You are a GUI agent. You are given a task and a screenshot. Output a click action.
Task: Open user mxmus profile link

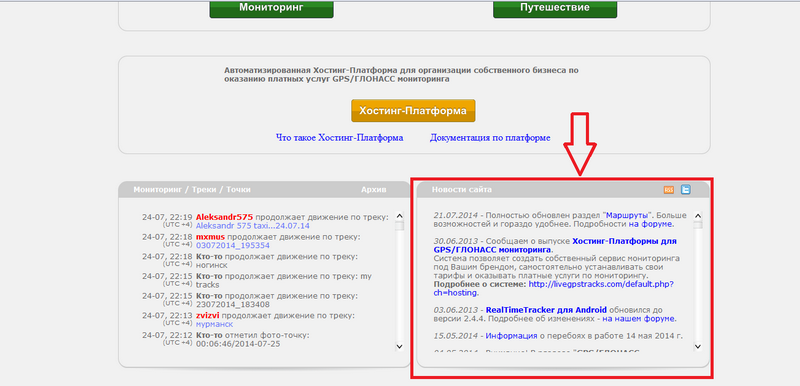tap(210, 237)
